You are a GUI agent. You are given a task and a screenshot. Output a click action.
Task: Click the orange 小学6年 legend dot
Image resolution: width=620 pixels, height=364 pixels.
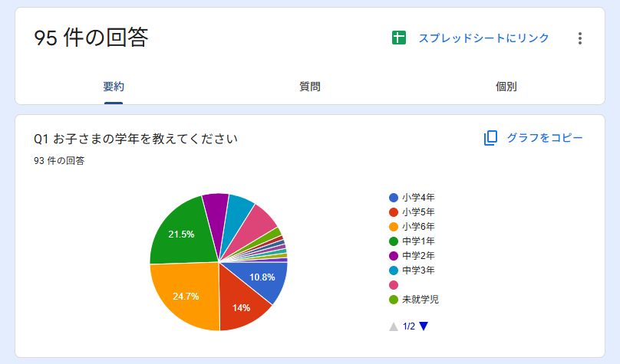click(x=394, y=227)
